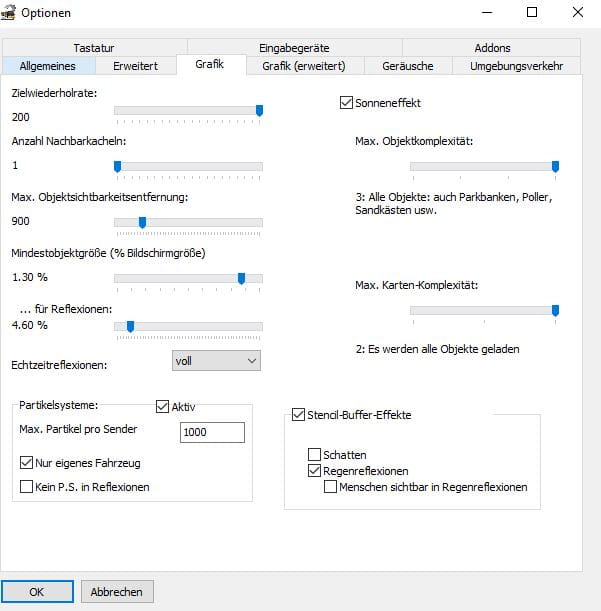Select the Geräusche tab
Screen dimensions: 601x611
pyautogui.click(x=408, y=66)
